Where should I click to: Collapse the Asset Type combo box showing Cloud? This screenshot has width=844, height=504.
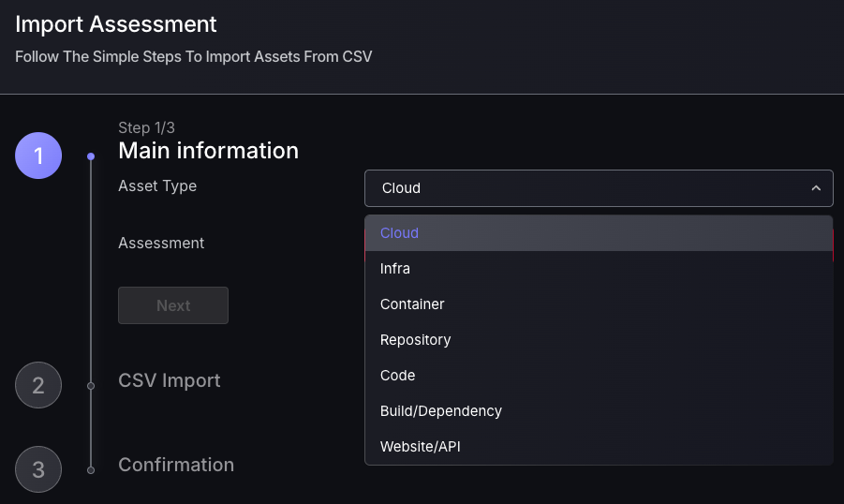[598, 188]
